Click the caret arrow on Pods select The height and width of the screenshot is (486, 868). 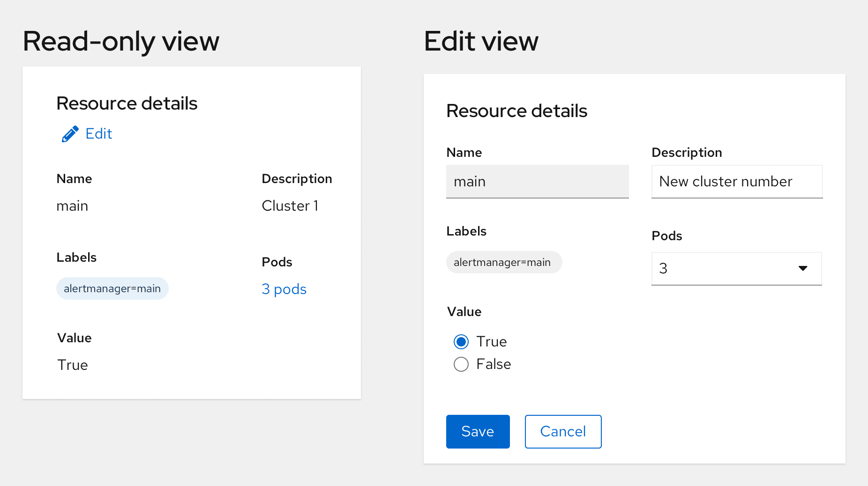coord(803,268)
